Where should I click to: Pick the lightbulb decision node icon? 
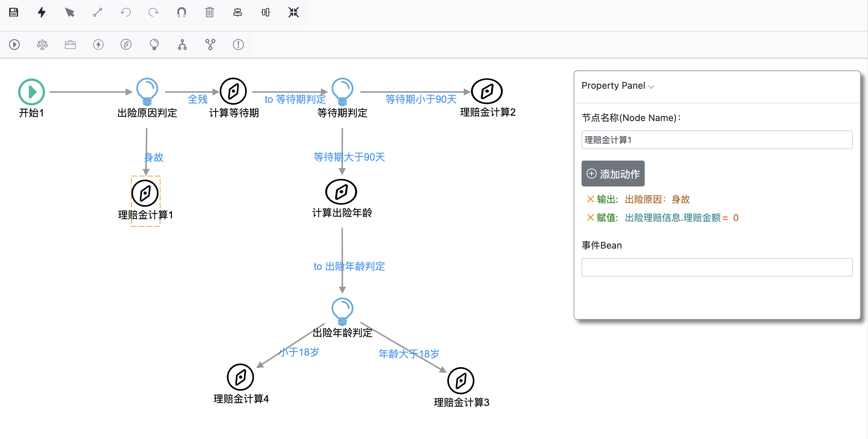(154, 45)
